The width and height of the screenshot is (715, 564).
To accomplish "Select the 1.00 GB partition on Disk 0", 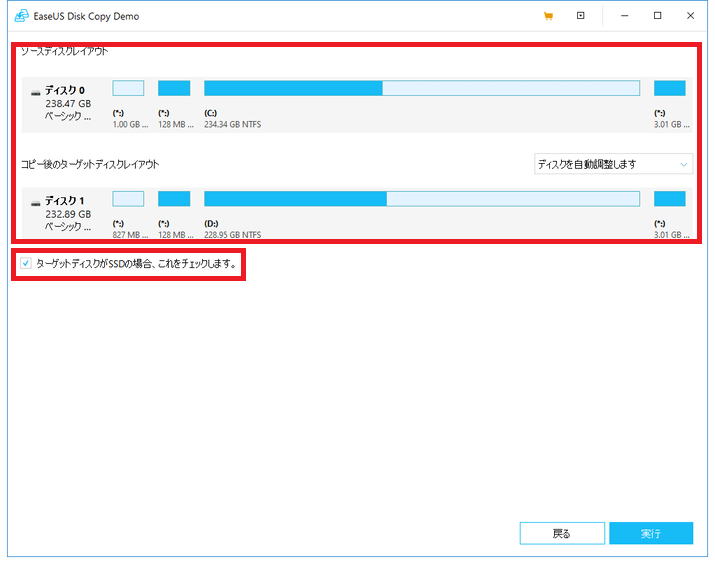I will [128, 88].
